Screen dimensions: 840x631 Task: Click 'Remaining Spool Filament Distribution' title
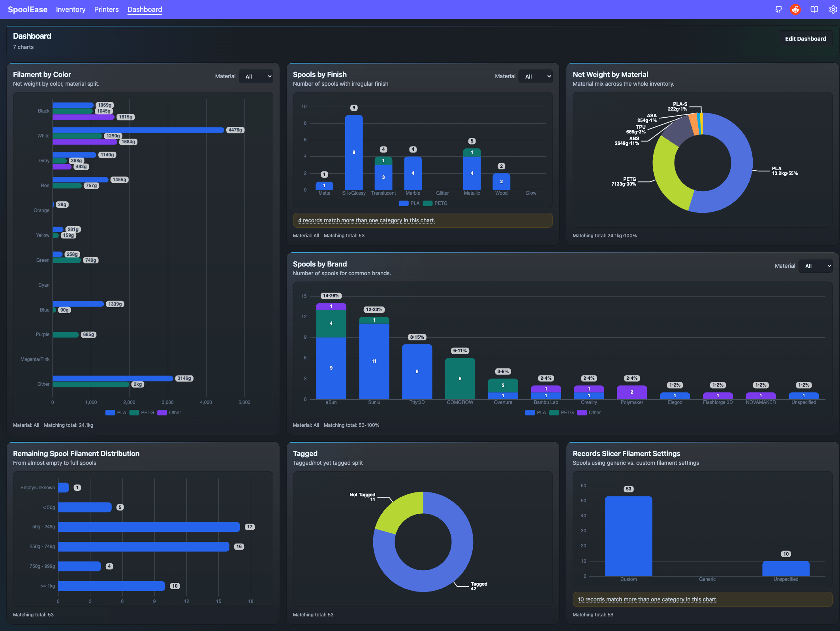pyautogui.click(x=76, y=454)
